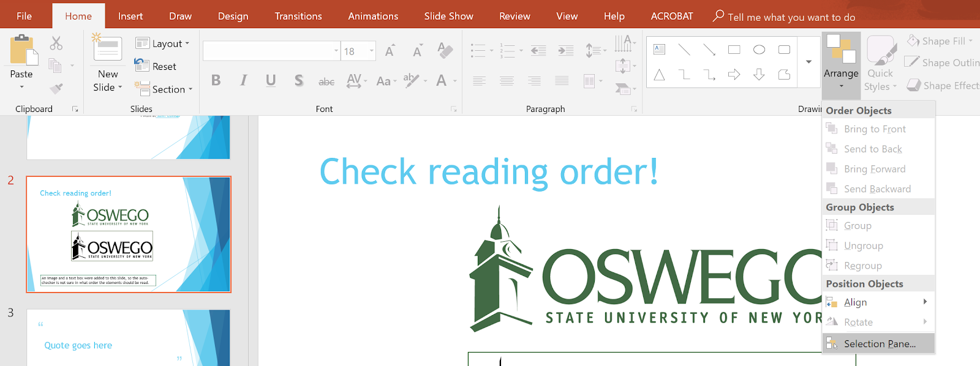Viewport: 980px width, 366px height.
Task: Open the File tab
Action: pos(24,16)
